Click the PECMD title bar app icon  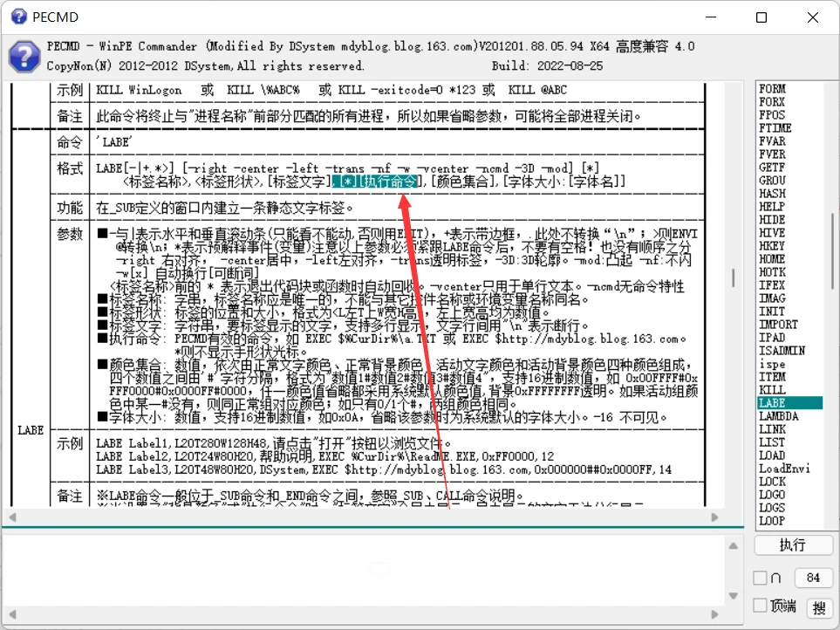pyautogui.click(x=18, y=17)
